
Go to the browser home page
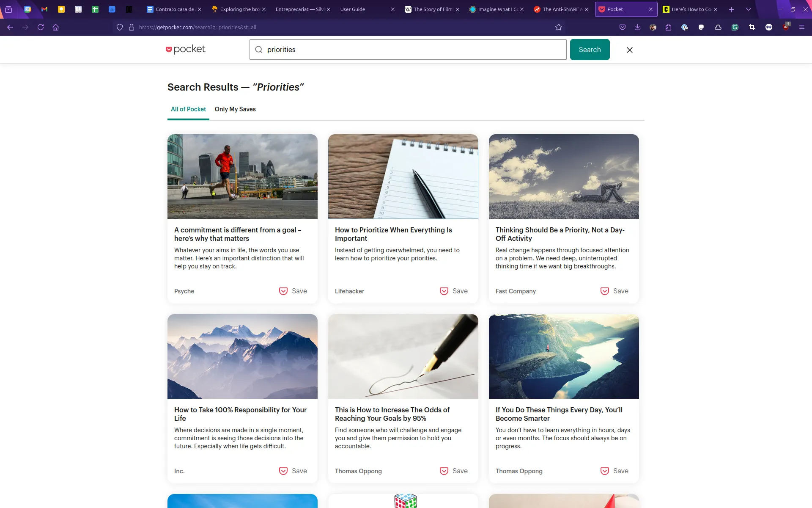click(55, 27)
